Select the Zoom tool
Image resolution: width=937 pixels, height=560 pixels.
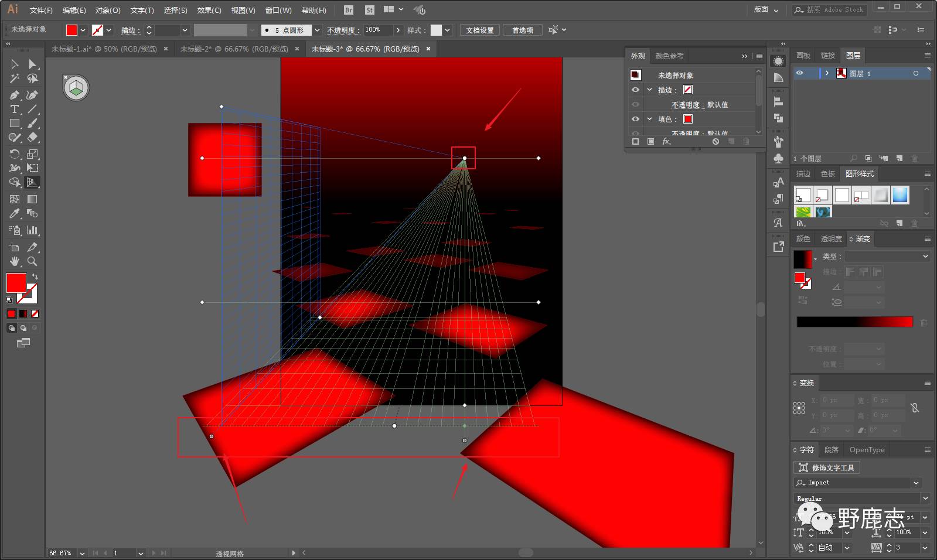pos(32,261)
